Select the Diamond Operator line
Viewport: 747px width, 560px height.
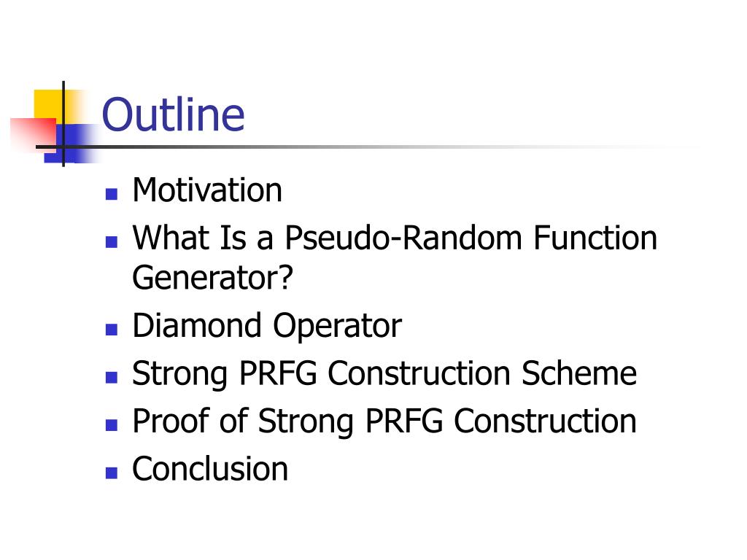point(267,326)
